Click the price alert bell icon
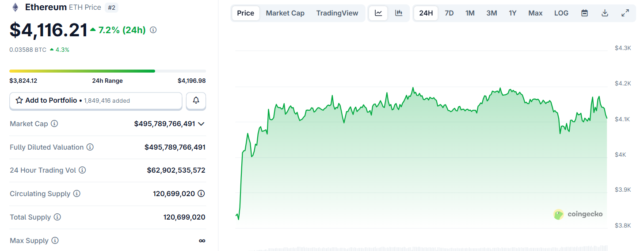The image size is (644, 251). 196,100
